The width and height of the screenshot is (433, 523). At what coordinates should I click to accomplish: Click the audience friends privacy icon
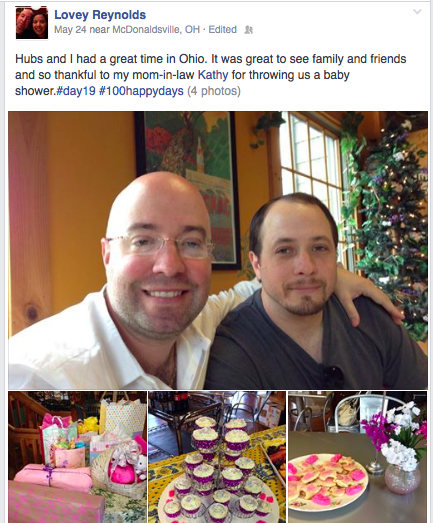(249, 30)
